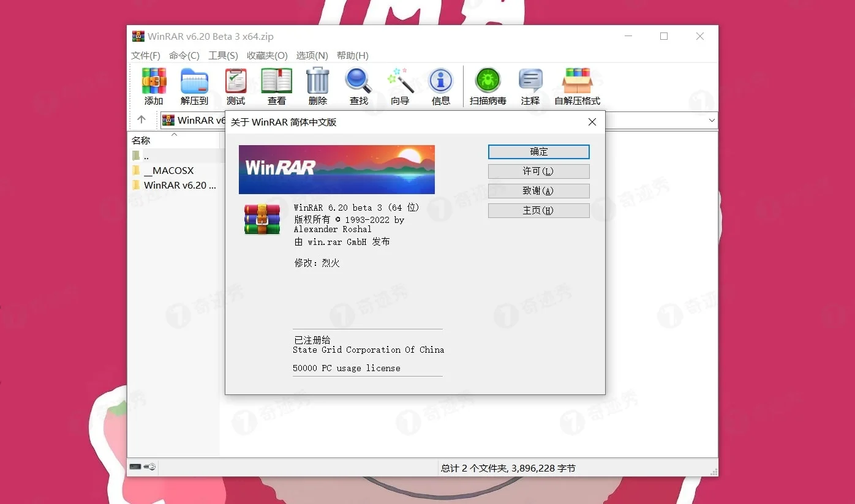This screenshot has height=504, width=855.
Task: Launch the 查找 (Find) tool
Action: (x=358, y=86)
